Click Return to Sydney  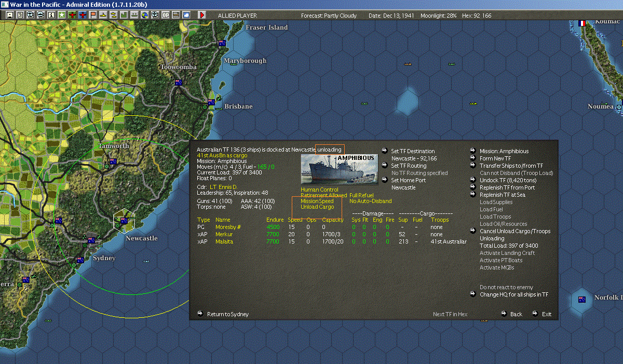[228, 315]
